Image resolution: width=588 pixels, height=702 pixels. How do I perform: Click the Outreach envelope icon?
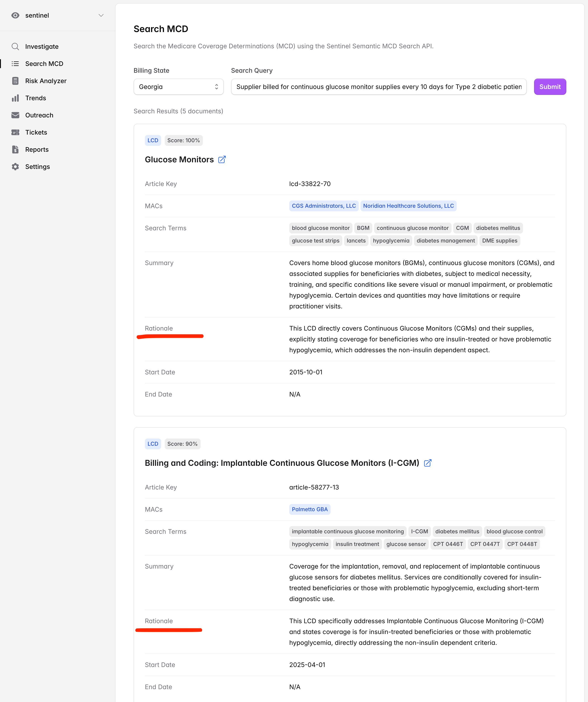tap(15, 115)
